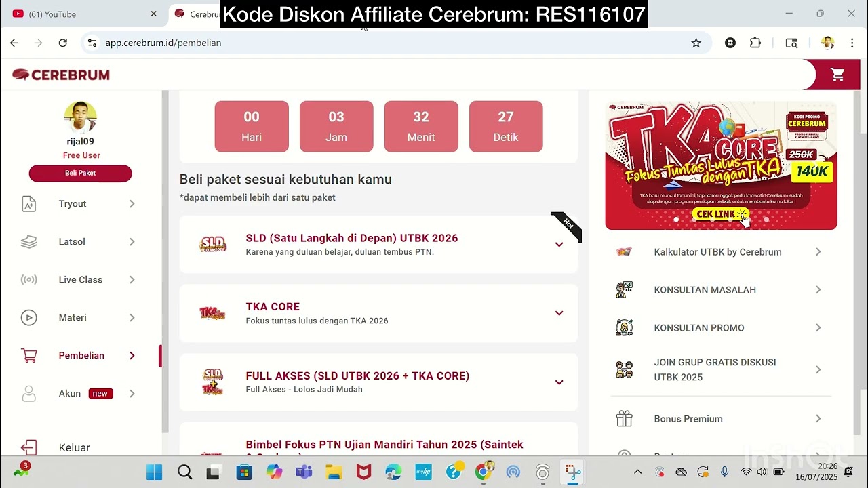The image size is (868, 488).
Task: Open the browser extensions puzzle icon
Action: pos(755,43)
